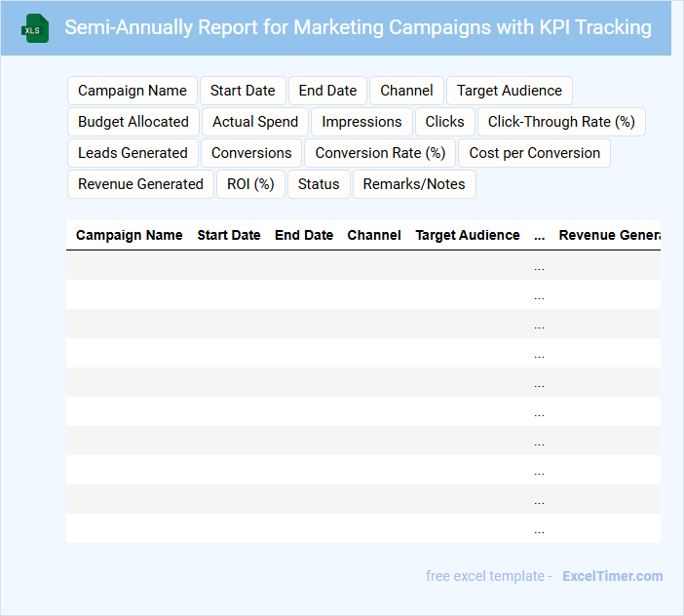This screenshot has width=684, height=616.
Task: Select the Impressions tag
Action: coord(361,122)
